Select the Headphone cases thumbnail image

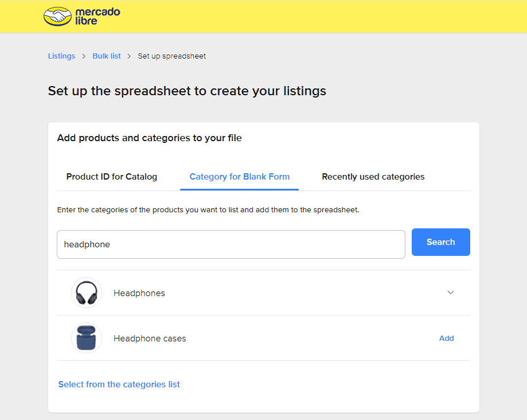(87, 338)
